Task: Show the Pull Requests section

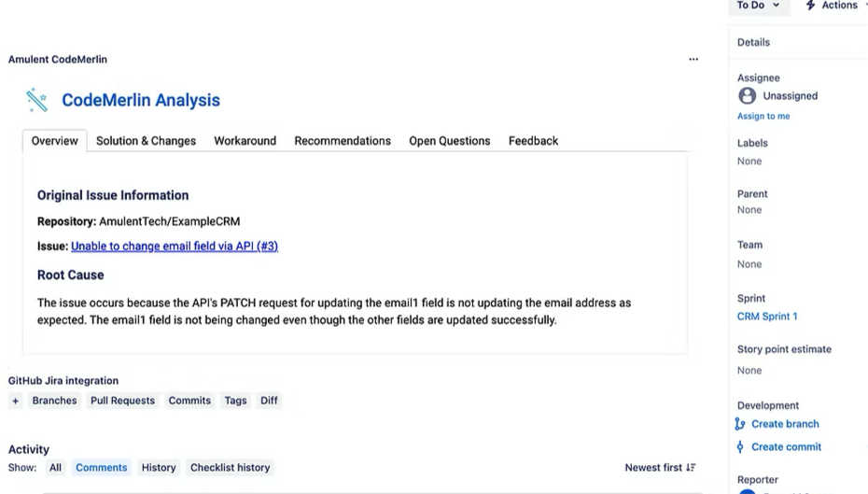Action: pos(122,401)
